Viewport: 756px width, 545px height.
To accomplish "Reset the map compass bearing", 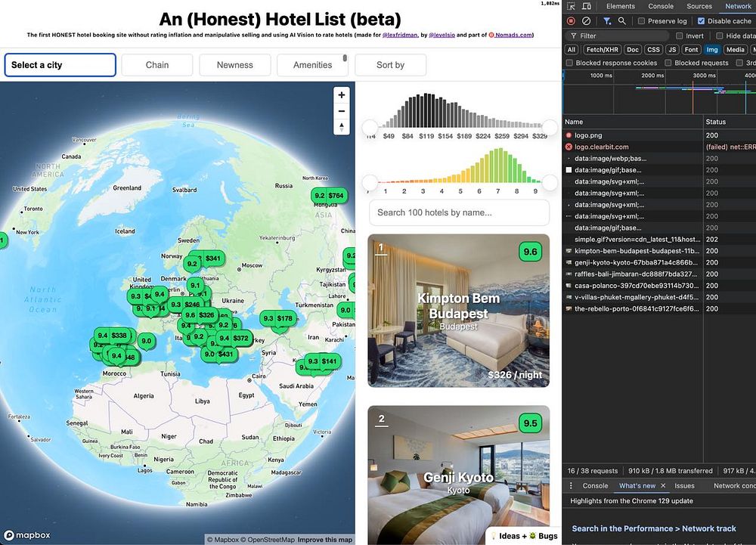I will pyautogui.click(x=342, y=127).
